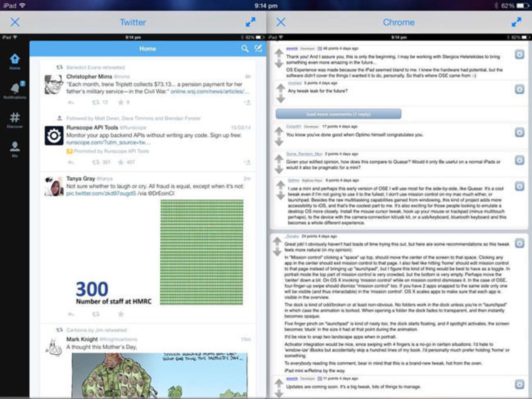The image size is (532, 399).
Task: Open Runscope API Tools avatar
Action: point(54,135)
